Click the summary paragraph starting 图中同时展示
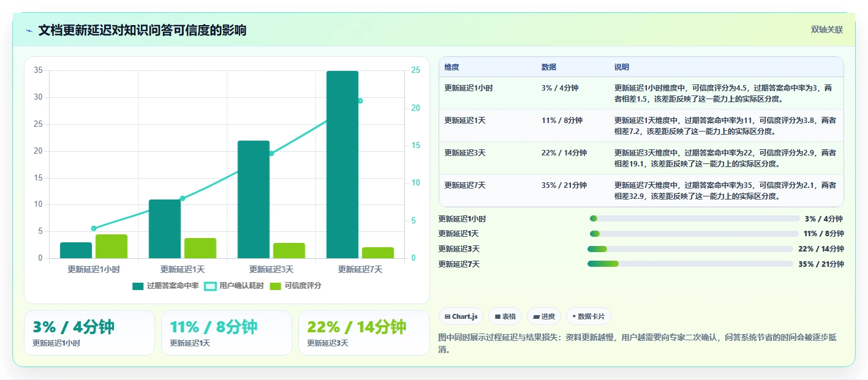The height and width of the screenshot is (380, 868). (x=638, y=344)
